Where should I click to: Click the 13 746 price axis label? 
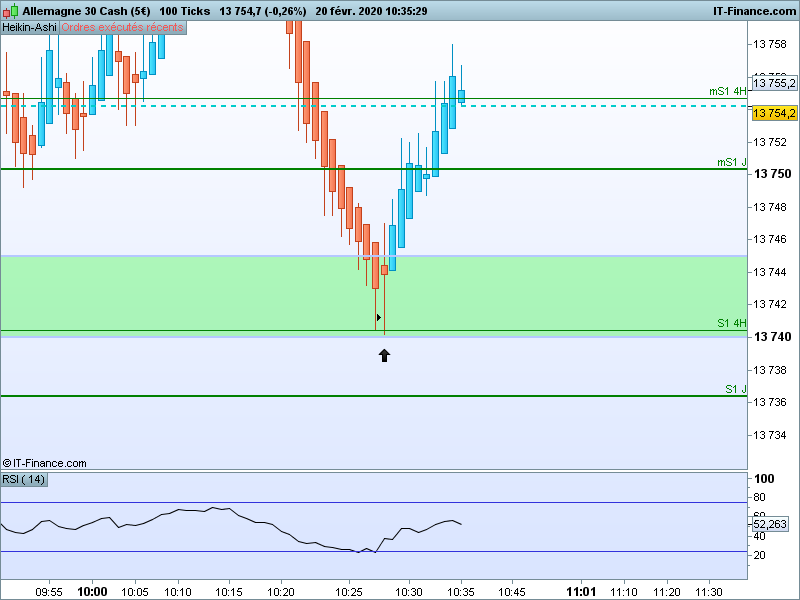(770, 239)
